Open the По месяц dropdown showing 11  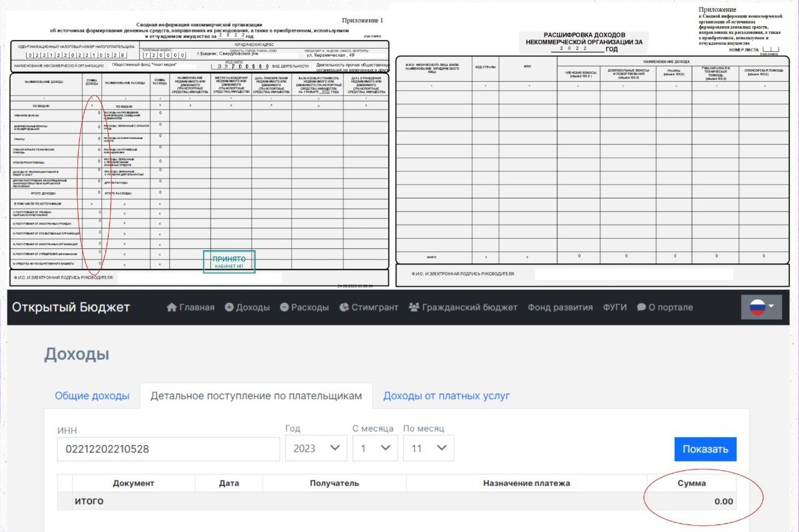coord(428,448)
